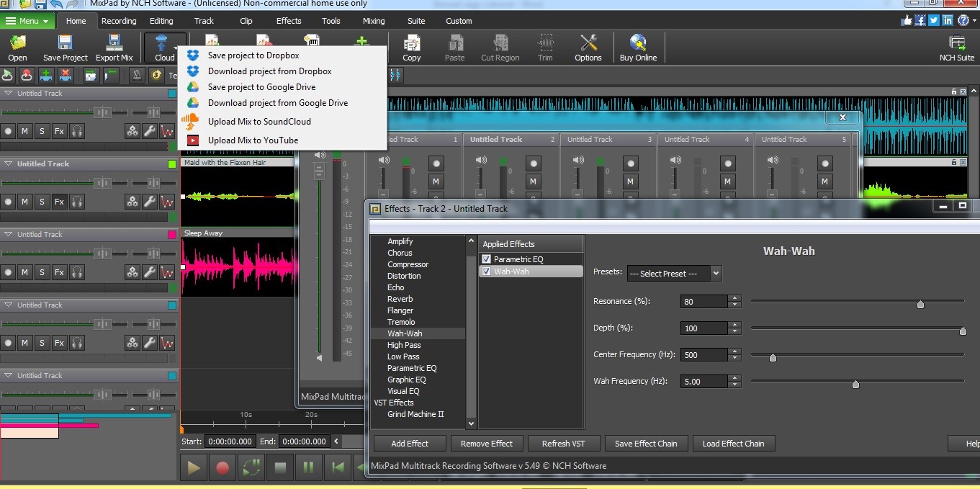Click the Resonance slider handle
Viewport: 980px width, 489px height.
tap(920, 305)
